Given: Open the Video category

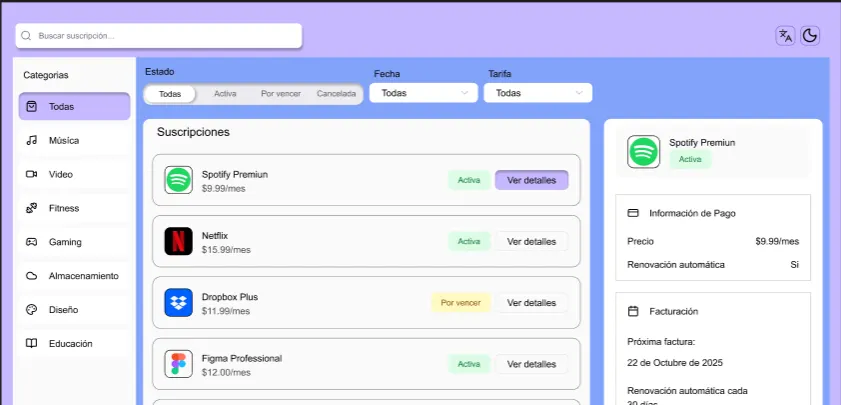Looking at the screenshot, I should (x=74, y=175).
